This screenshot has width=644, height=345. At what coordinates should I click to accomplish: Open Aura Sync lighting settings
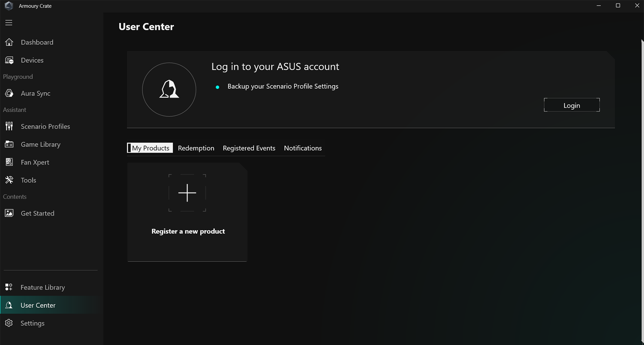[x=36, y=93]
